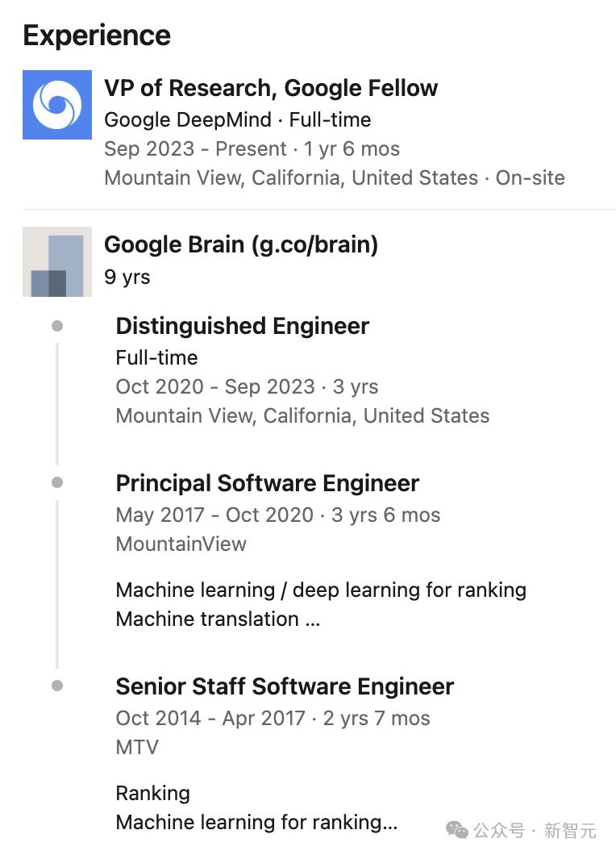Click the "9 yrs" duration under Google Brain
The width and height of the screenshot is (616, 855).
[127, 277]
